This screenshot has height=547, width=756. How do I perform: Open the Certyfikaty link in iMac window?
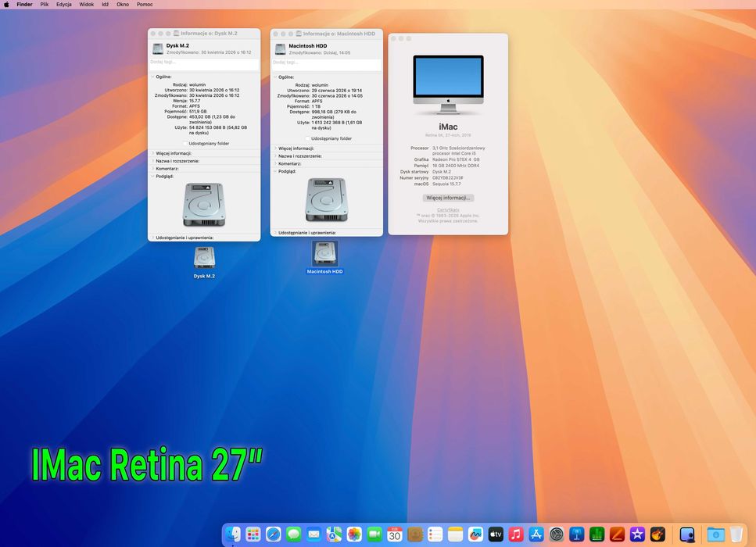(x=448, y=210)
